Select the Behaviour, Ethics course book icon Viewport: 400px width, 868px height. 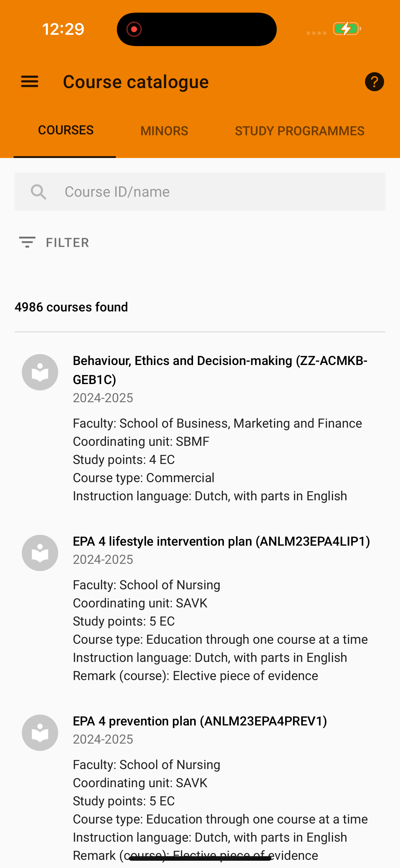(x=40, y=372)
